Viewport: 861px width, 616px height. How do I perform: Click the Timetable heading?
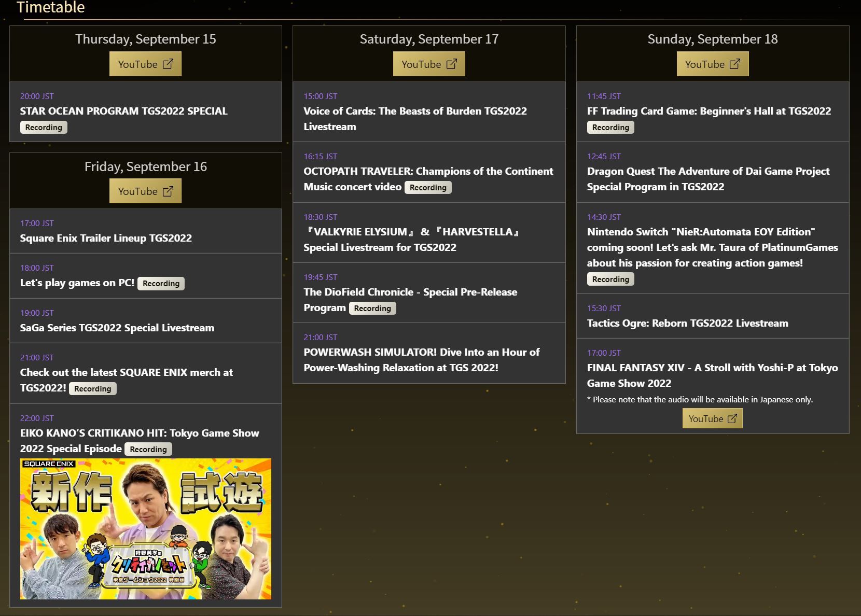(x=50, y=7)
